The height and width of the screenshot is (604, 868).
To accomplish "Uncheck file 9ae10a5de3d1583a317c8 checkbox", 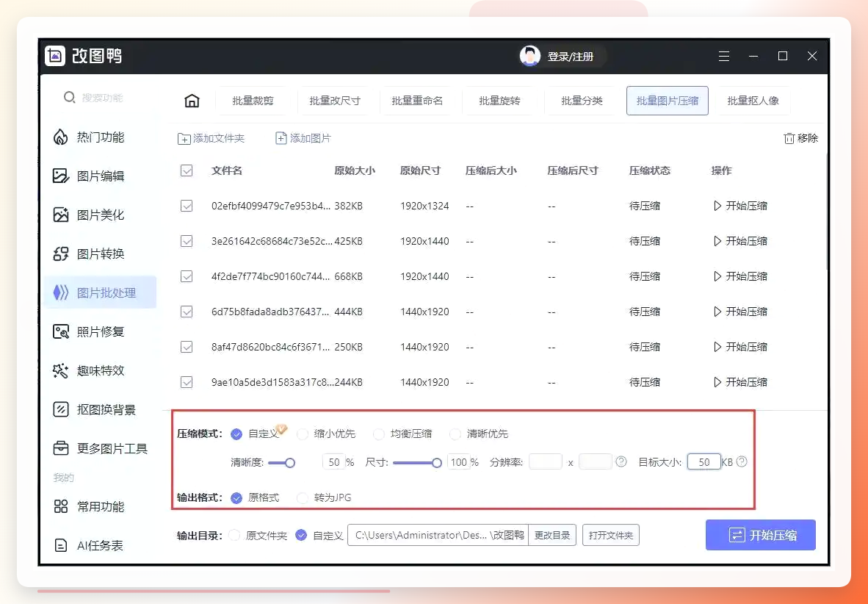I will click(187, 382).
